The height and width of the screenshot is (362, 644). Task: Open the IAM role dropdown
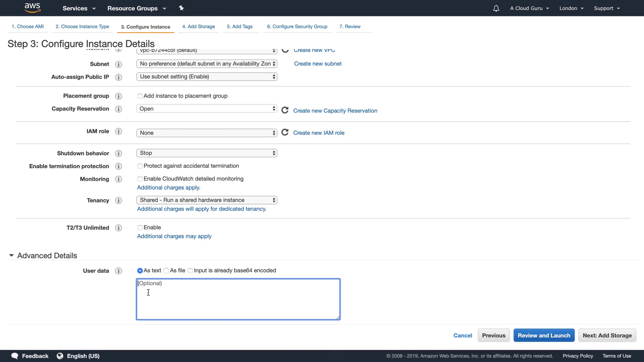207,133
